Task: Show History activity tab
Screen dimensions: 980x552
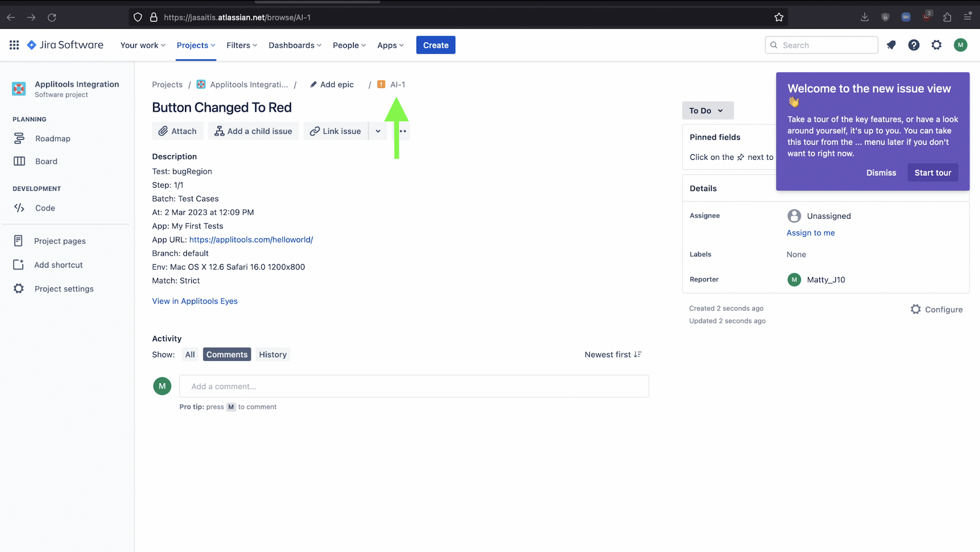Action: click(273, 355)
